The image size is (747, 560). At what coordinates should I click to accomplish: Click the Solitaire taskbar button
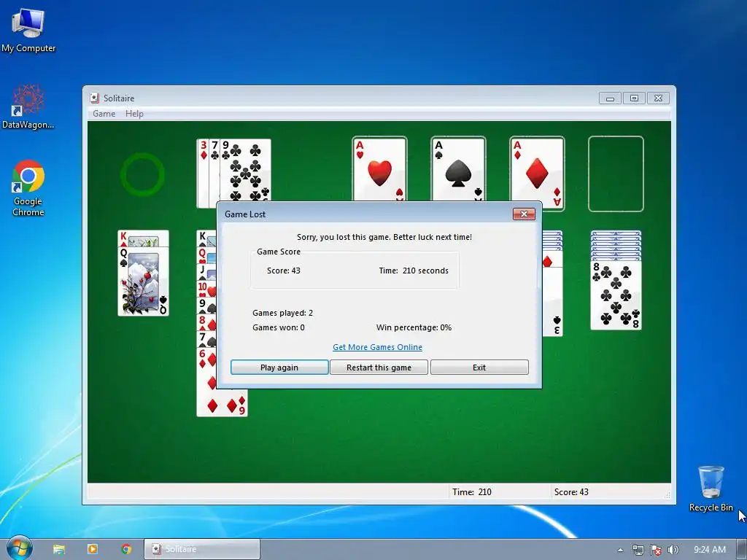(x=202, y=549)
